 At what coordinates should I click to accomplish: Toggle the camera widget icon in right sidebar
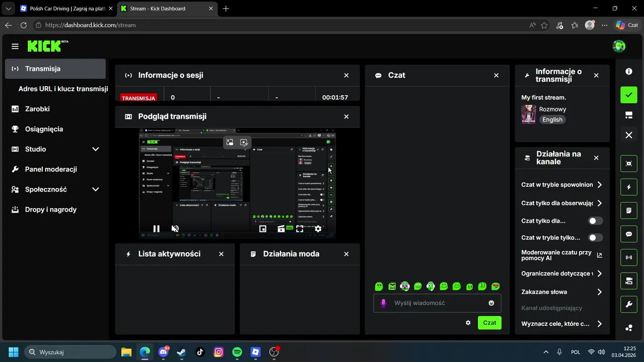tap(629, 281)
